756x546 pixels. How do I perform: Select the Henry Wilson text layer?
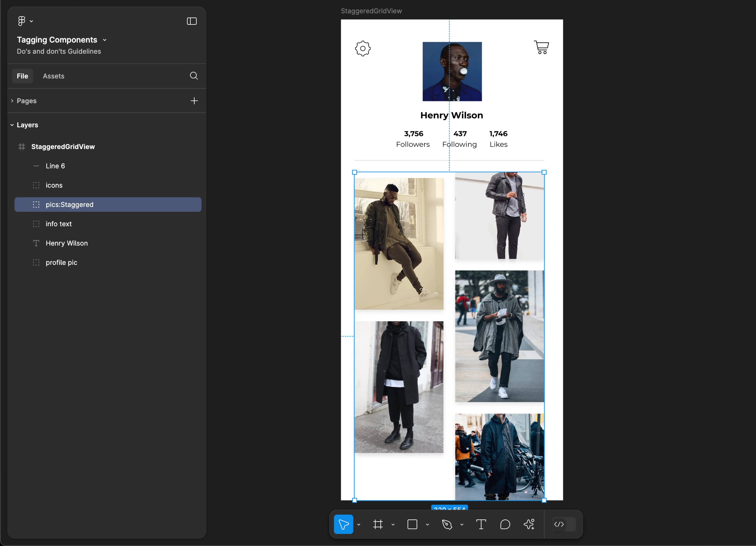(x=108, y=243)
